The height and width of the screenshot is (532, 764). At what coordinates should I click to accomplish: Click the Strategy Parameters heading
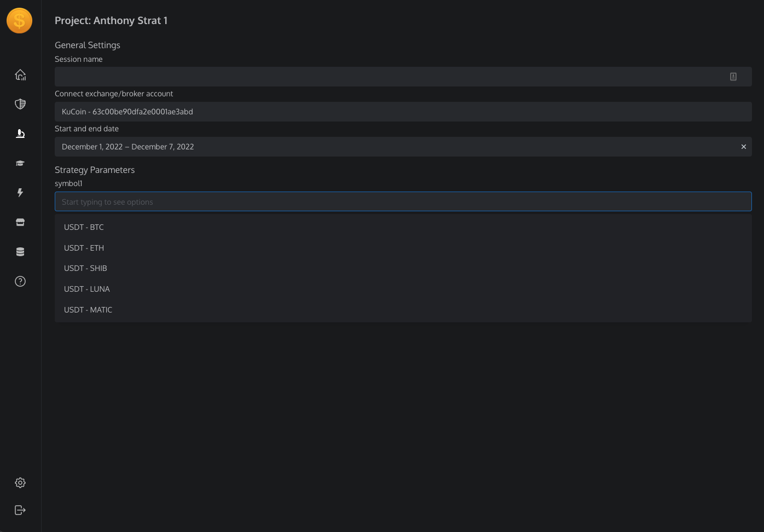pos(95,170)
